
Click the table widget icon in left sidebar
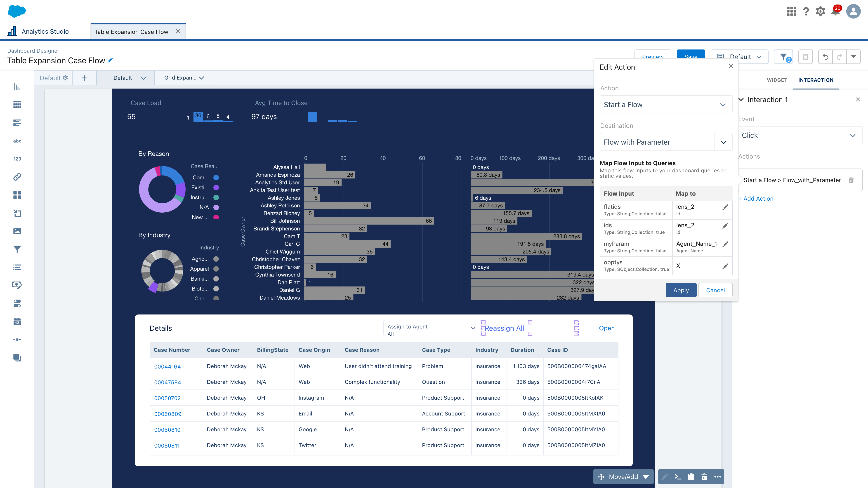[17, 105]
